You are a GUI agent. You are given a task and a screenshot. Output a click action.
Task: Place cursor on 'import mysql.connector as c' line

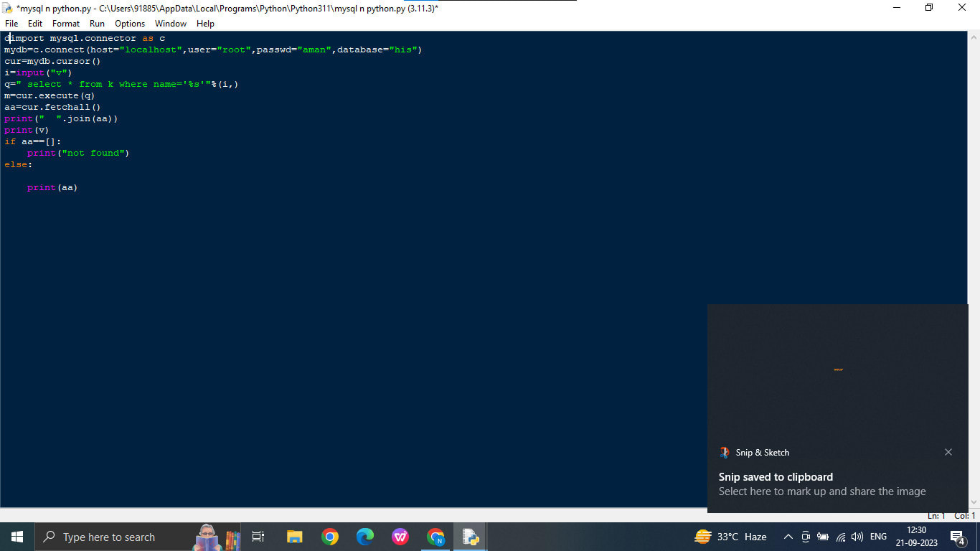coord(85,38)
